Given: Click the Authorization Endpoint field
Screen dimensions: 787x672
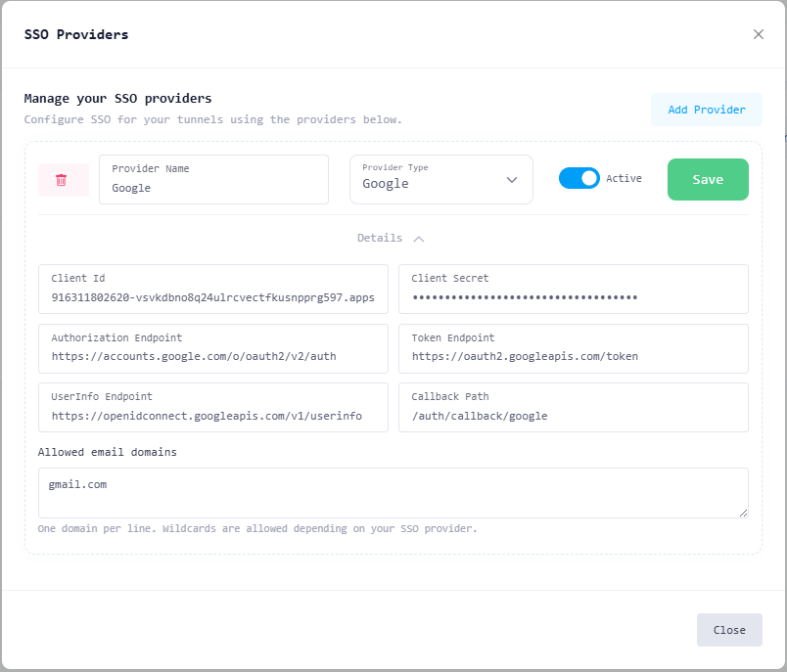Looking at the screenshot, I should 213,356.
